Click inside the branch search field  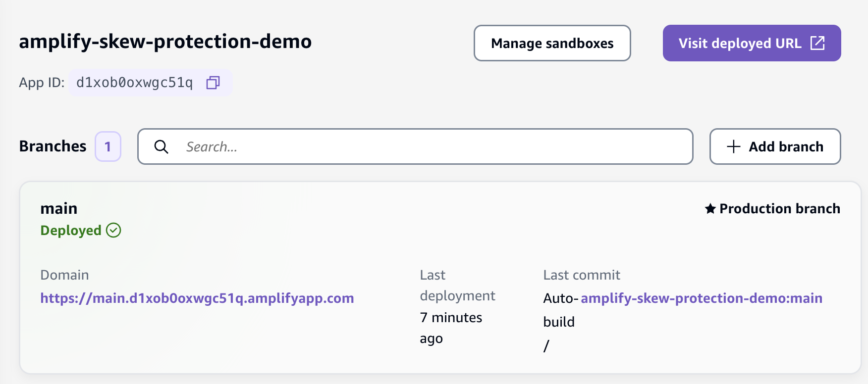point(415,146)
